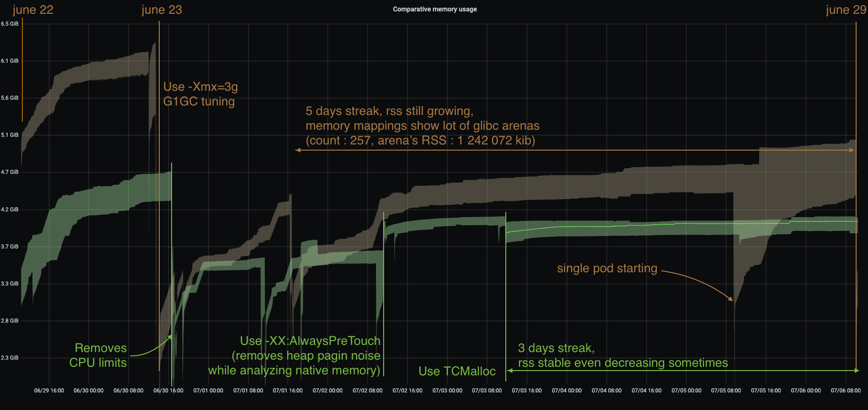This screenshot has height=410, width=868.
Task: Click the 07/05 08:00 time axis label
Action: point(726,391)
